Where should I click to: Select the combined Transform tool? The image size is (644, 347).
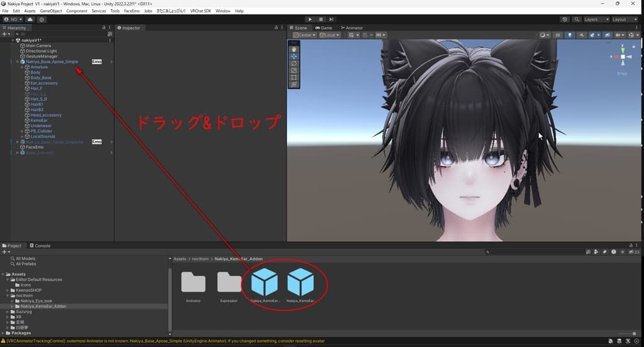coord(294,84)
